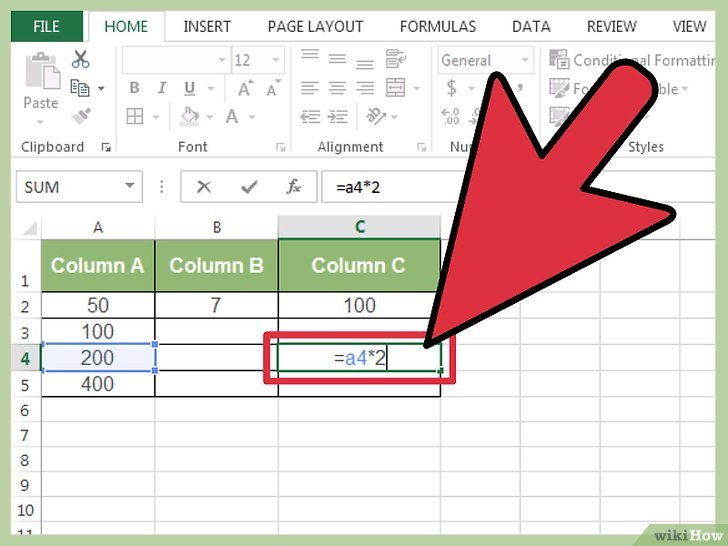This screenshot has height=546, width=728.
Task: Toggle Italic formatting
Action: [162, 88]
